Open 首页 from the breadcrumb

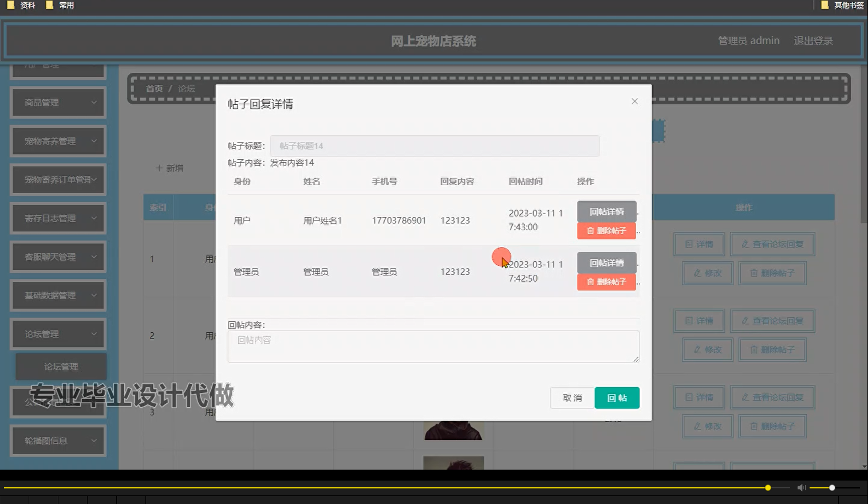154,88
